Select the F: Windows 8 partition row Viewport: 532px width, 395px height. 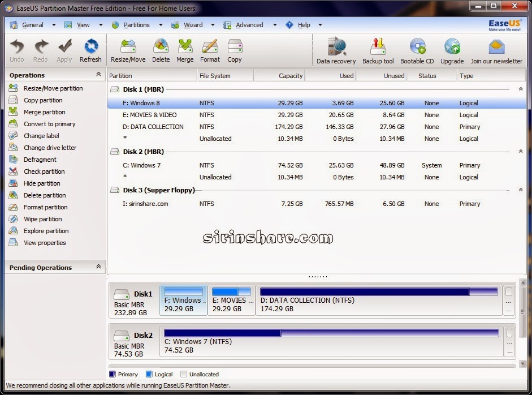tap(317, 103)
